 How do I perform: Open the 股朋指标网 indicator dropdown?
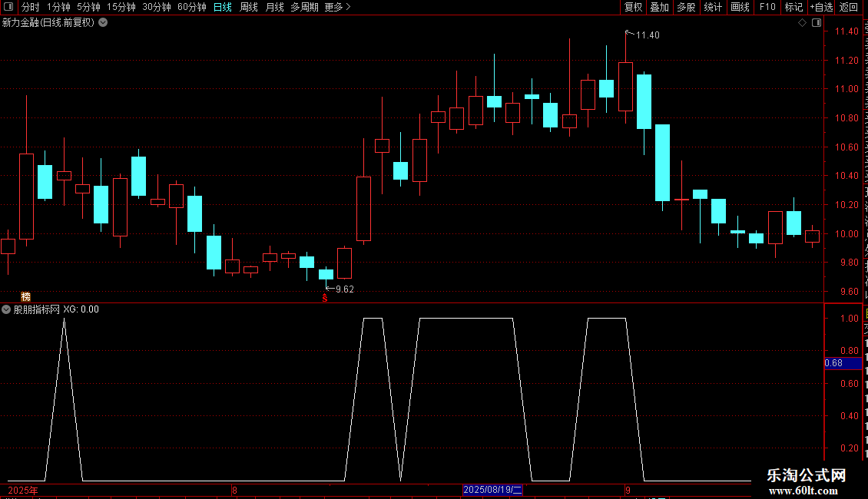pos(6,309)
